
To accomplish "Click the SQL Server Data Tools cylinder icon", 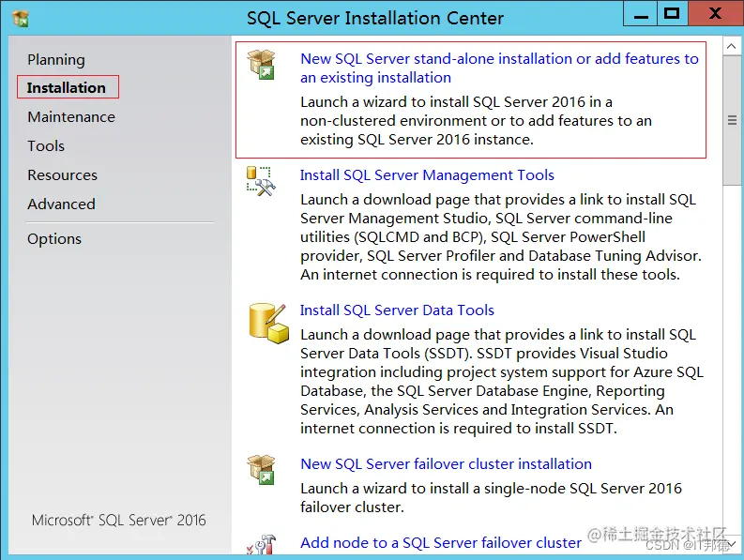I will [268, 324].
